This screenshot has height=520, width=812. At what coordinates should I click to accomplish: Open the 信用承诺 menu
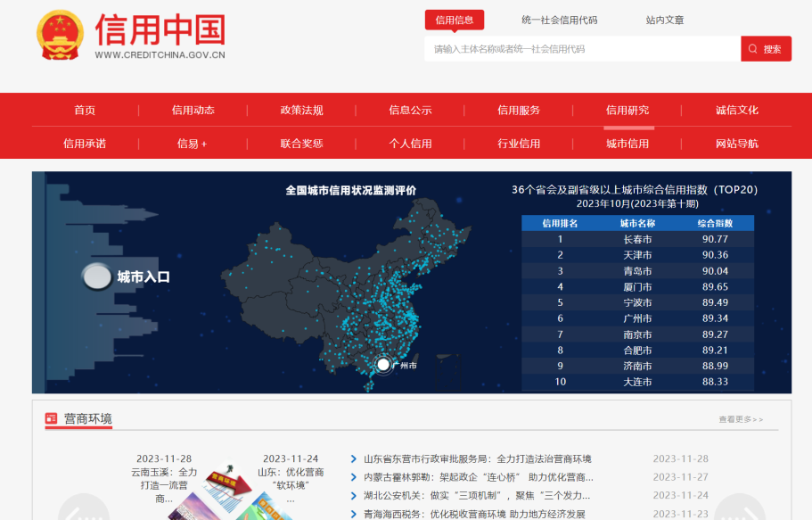coord(85,144)
